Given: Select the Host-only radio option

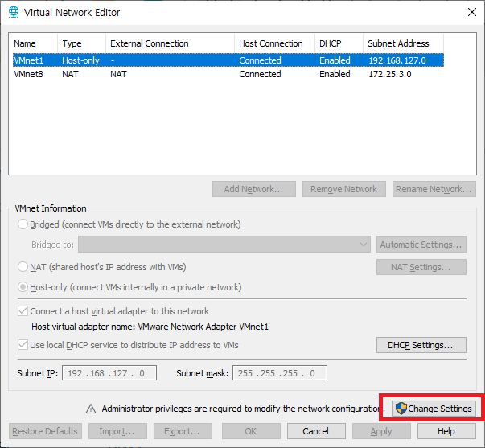Looking at the screenshot, I should coord(23,287).
